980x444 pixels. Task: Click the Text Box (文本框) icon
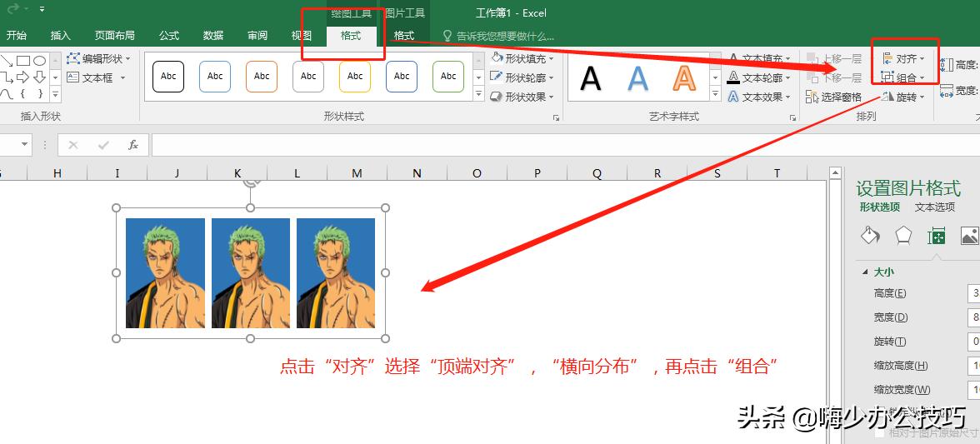pos(73,77)
